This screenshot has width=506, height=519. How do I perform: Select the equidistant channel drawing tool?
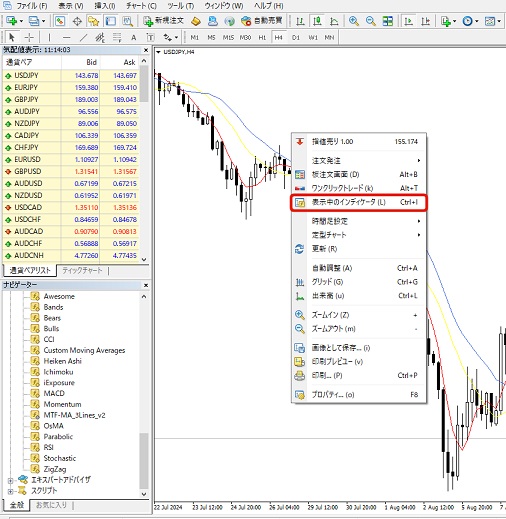(100, 37)
